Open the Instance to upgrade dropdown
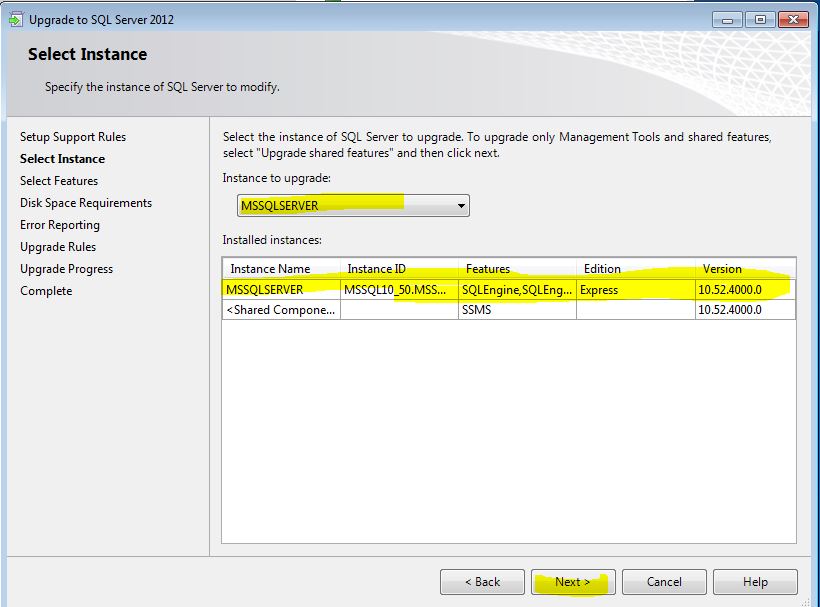This screenshot has height=607, width=820. click(x=353, y=205)
